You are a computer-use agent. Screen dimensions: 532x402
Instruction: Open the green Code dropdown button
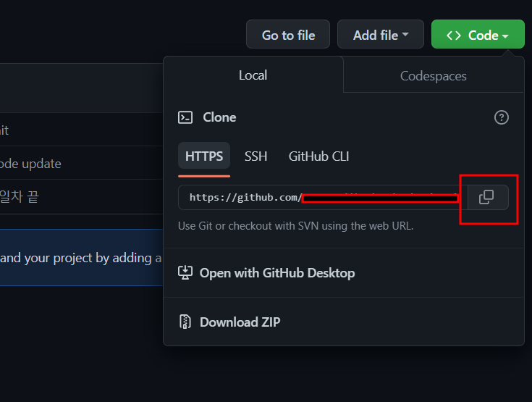478,34
